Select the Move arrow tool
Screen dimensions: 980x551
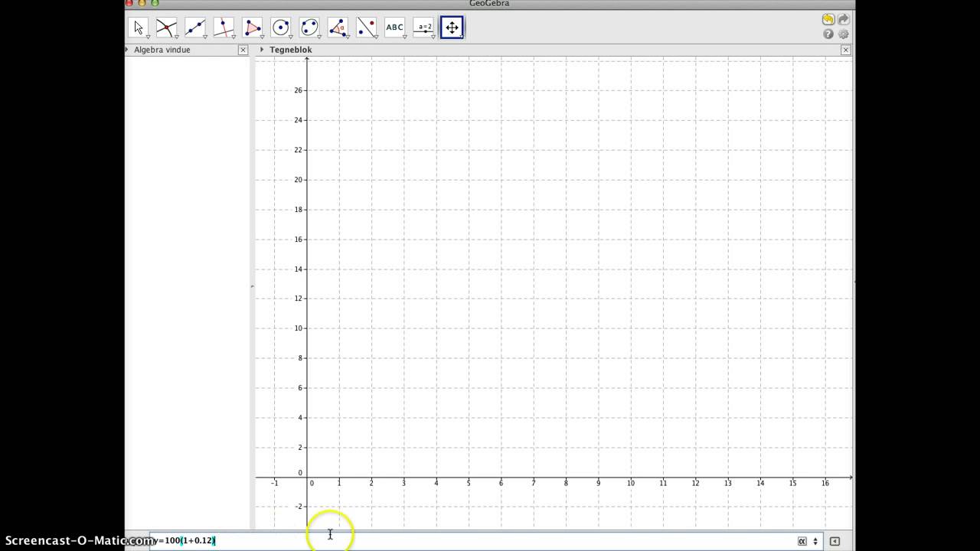pyautogui.click(x=139, y=28)
